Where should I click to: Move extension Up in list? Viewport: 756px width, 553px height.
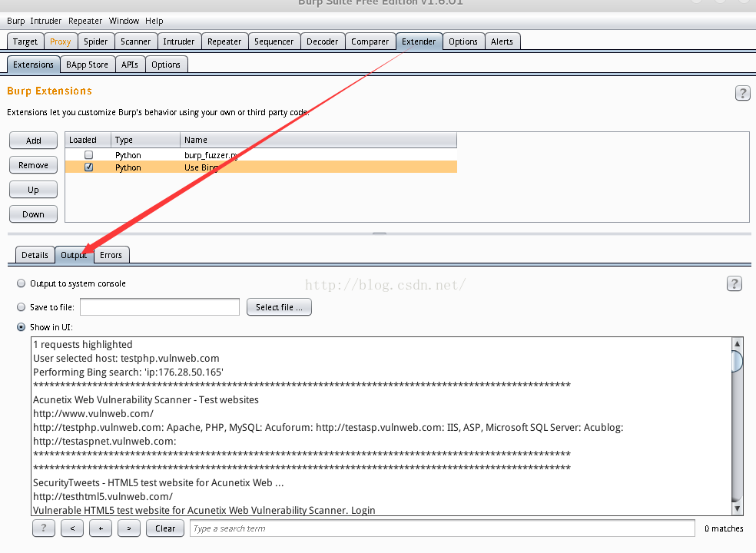(33, 190)
